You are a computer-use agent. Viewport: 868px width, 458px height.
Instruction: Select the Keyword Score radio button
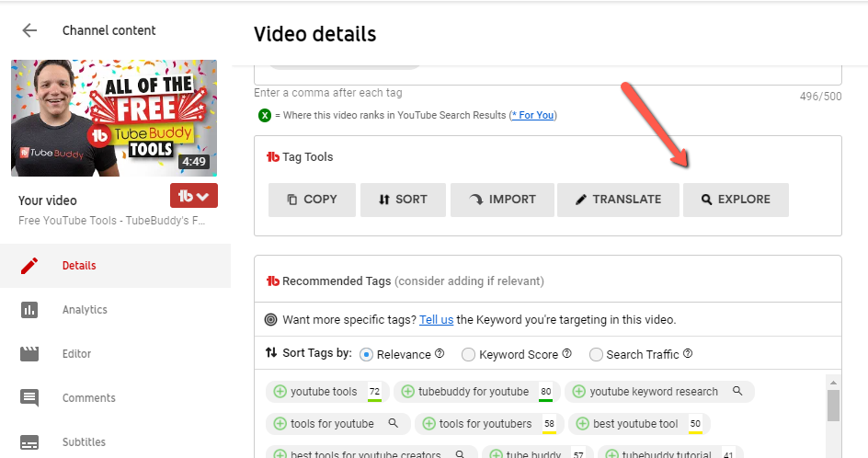(468, 354)
